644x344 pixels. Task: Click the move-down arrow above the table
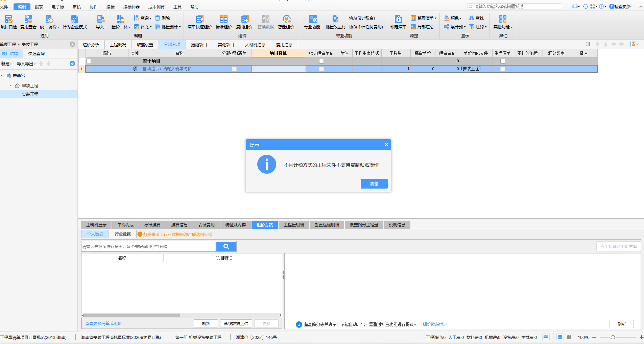click(x=605, y=44)
